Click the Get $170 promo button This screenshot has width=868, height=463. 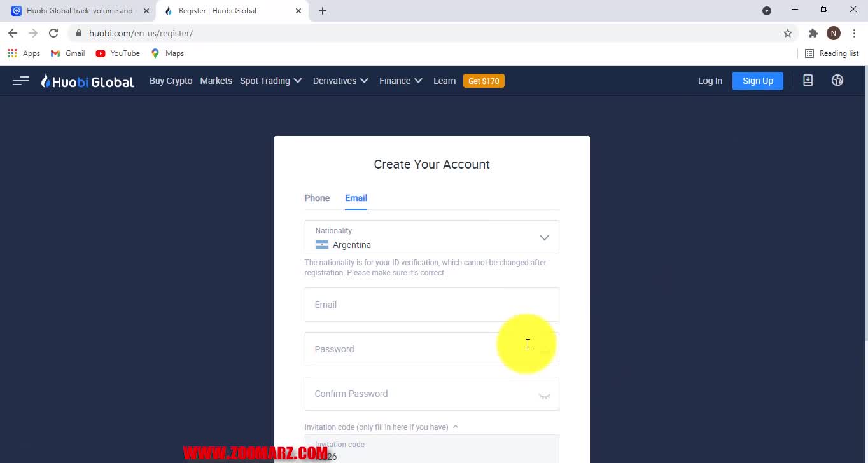(x=484, y=81)
